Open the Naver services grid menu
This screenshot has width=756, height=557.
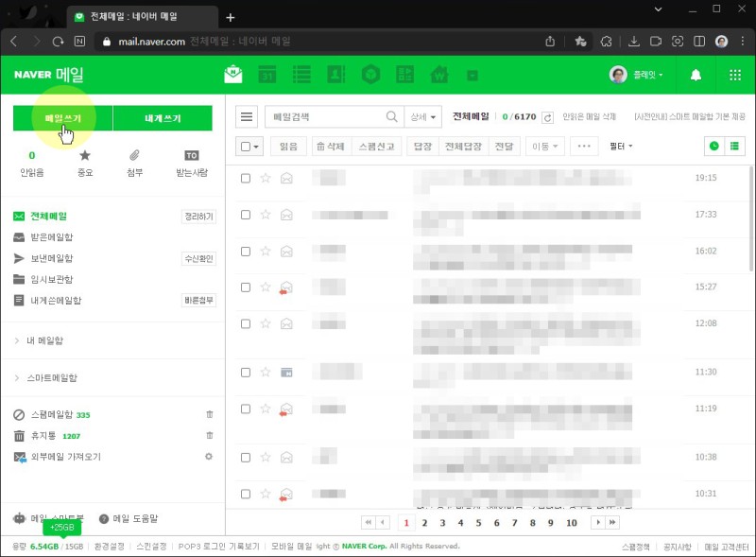coord(735,75)
